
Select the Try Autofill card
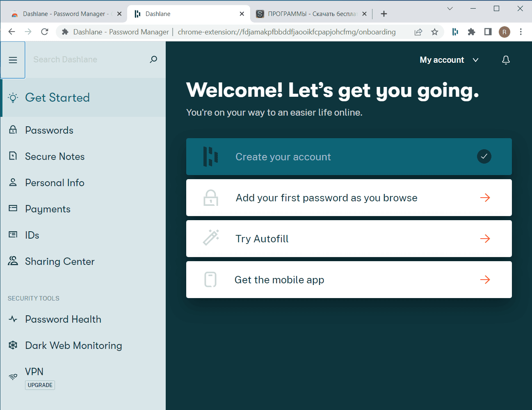coord(349,239)
